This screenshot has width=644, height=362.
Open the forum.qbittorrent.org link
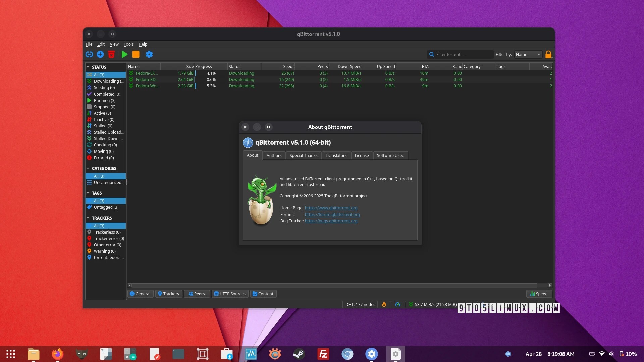coord(332,214)
